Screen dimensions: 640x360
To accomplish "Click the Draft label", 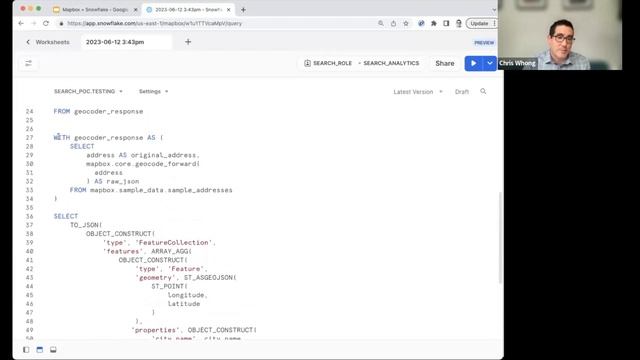I will (x=462, y=92).
